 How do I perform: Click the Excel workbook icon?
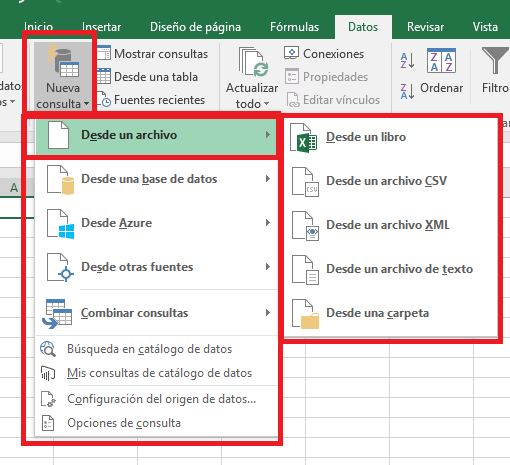[303, 138]
